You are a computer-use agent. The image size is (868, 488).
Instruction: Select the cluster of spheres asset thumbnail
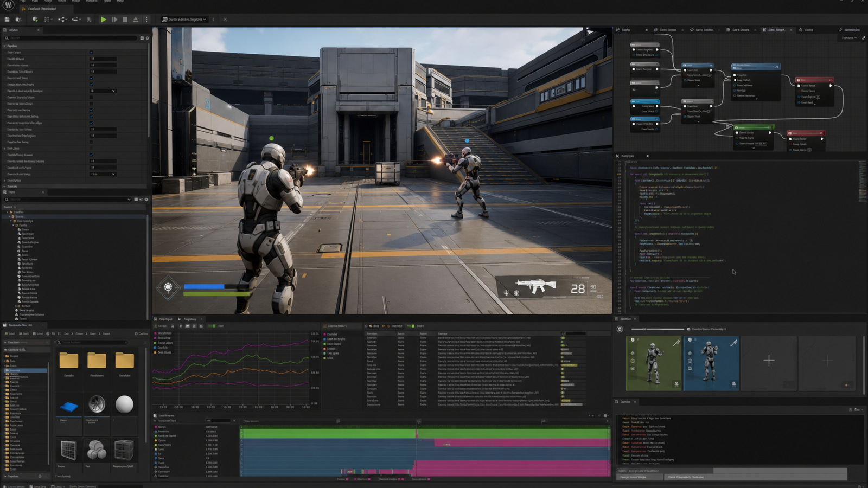97,450
